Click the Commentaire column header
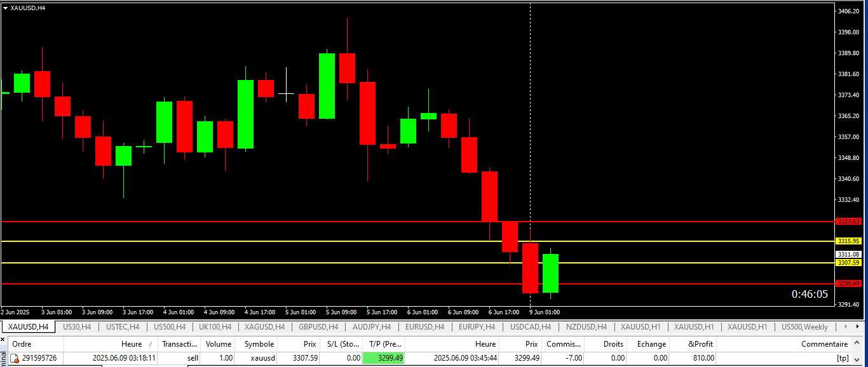The image size is (868, 367). tap(824, 344)
